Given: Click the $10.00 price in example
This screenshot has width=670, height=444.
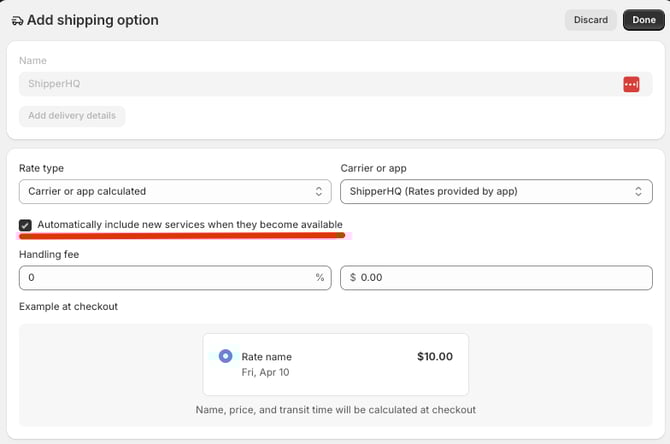Looking at the screenshot, I should tap(434, 356).
